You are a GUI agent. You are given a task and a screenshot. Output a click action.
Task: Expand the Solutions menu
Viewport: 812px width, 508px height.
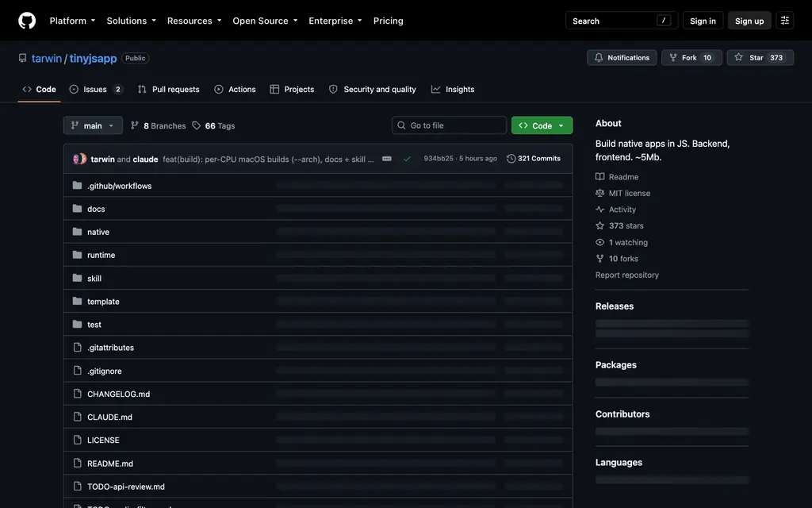click(x=131, y=21)
